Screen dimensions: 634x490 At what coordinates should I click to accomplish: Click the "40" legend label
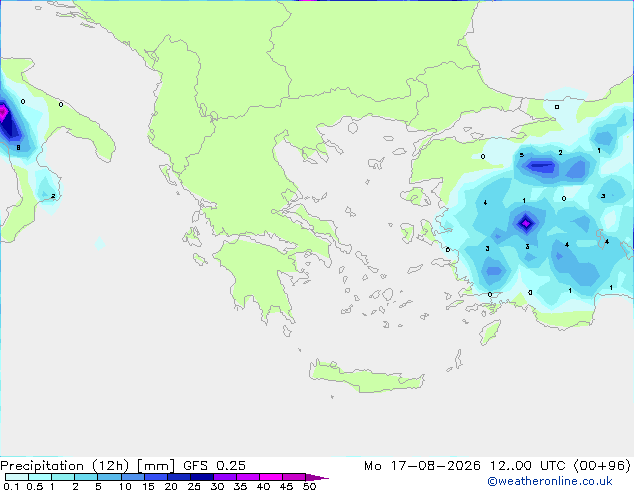(x=263, y=486)
